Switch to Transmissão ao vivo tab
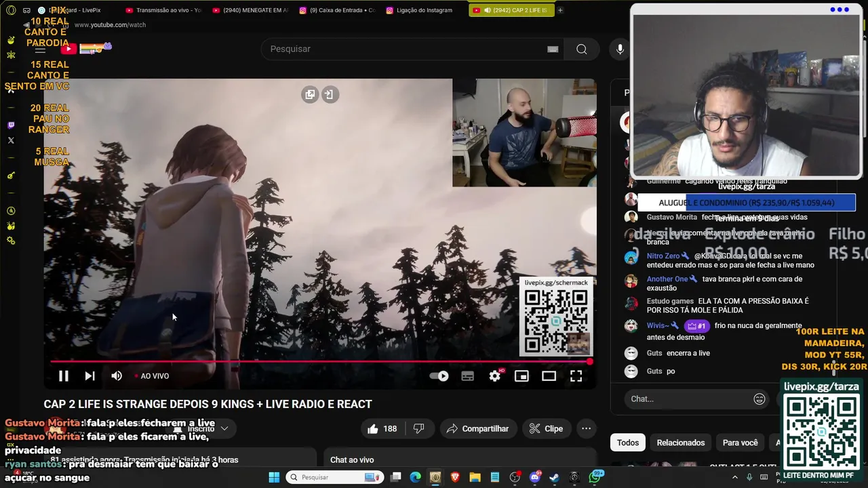This screenshot has width=868, height=488. pos(163,10)
